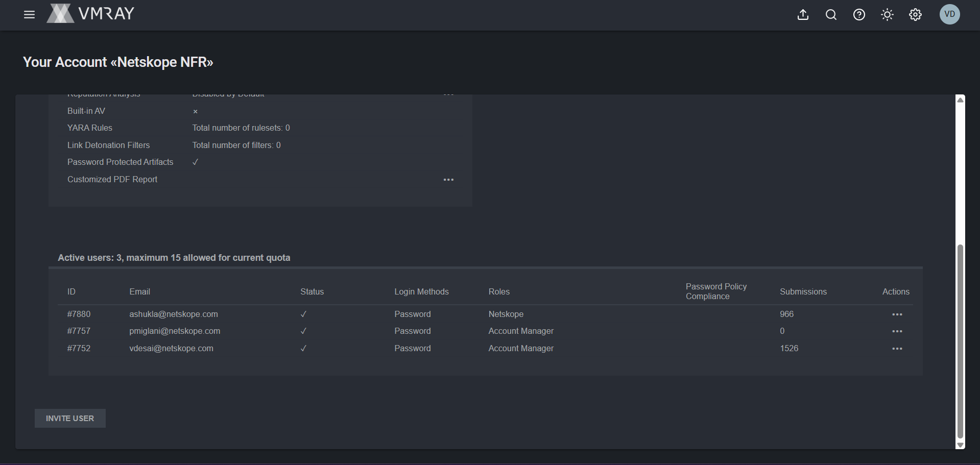Click the Login Methods column header
980x465 pixels.
pos(421,291)
